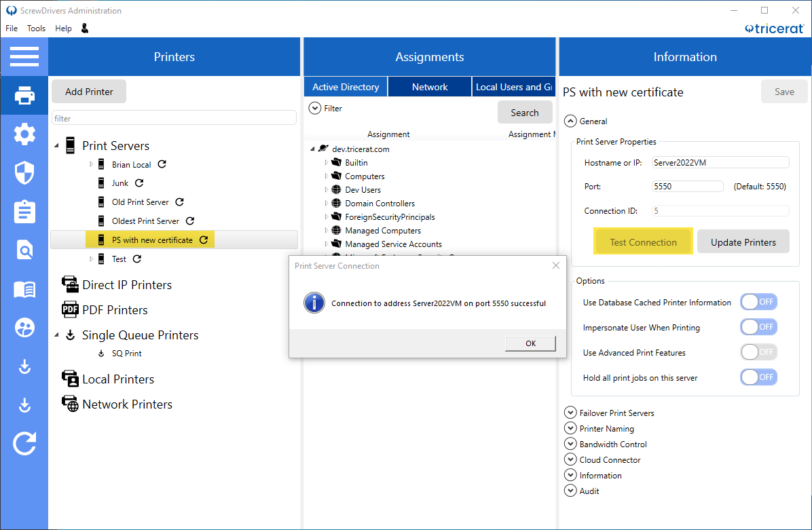Open the settings gear in sidebar
Image resolution: width=812 pixels, height=530 pixels.
pos(24,134)
